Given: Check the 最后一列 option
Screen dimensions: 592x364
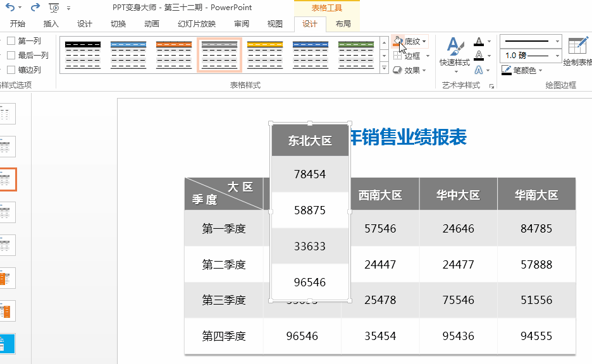Looking at the screenshot, I should (11, 54).
